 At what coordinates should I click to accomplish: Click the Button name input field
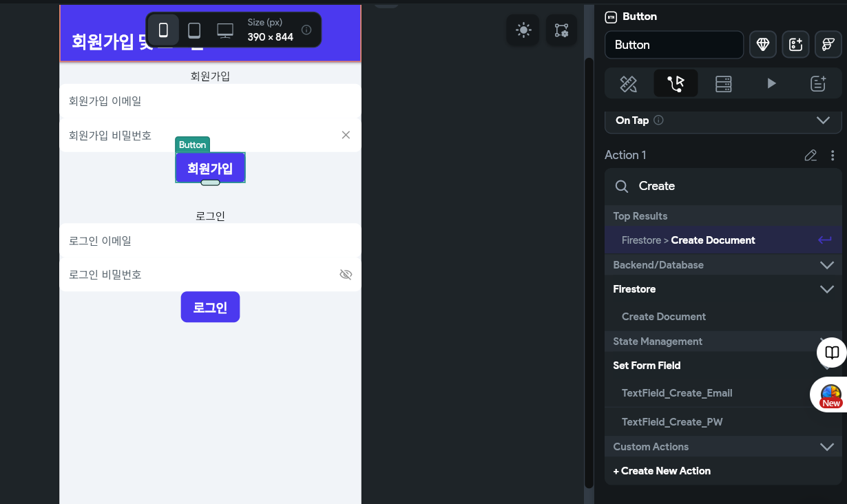click(x=674, y=45)
